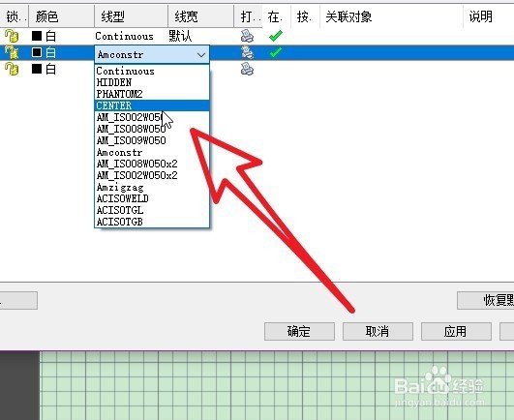The image size is (514, 420).
Task: Click black color swatch in Continuous row
Action: (x=37, y=36)
